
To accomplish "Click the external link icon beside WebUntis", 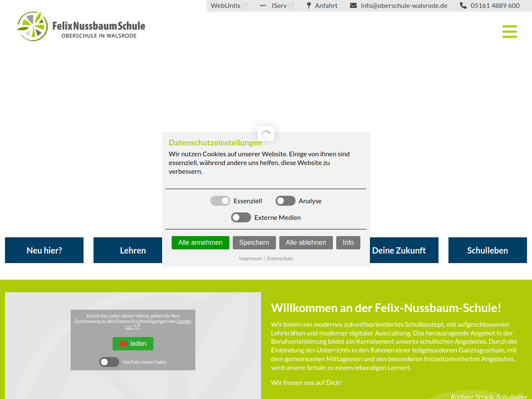I will point(245,6).
